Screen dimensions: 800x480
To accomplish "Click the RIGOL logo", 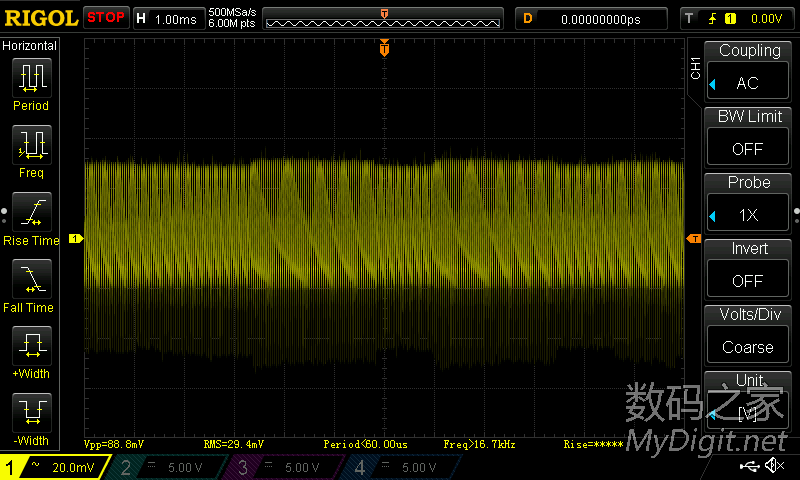I will pos(41,18).
